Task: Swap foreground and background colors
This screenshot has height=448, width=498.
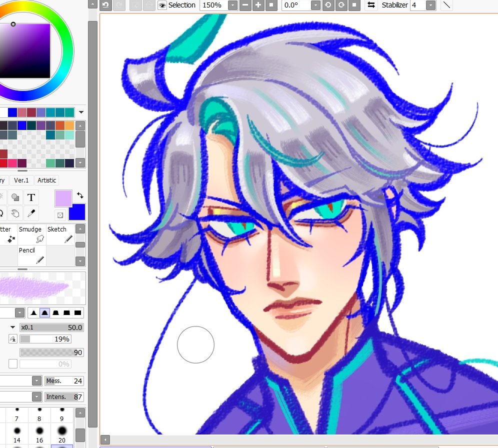Action: pos(80,195)
